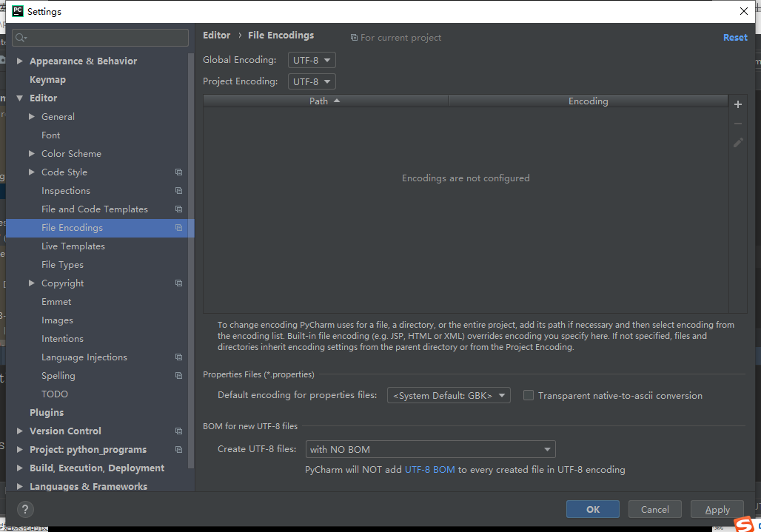The image size is (761, 532).
Task: Click project-level icon next to Inspections
Action: [x=178, y=191]
